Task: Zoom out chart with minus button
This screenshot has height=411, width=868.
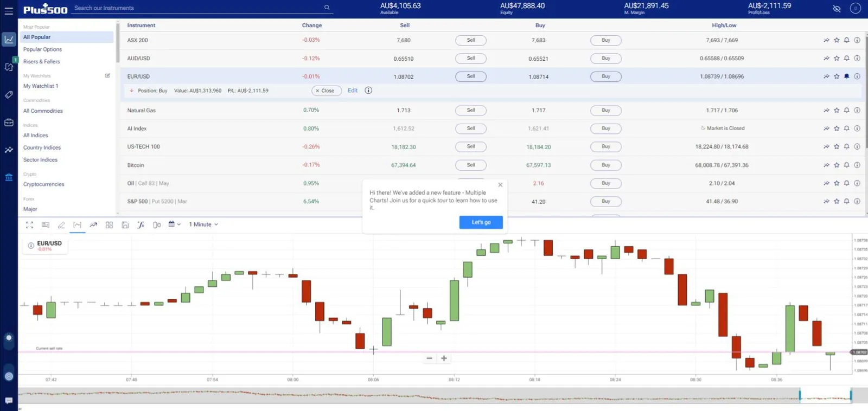Action: [x=429, y=358]
